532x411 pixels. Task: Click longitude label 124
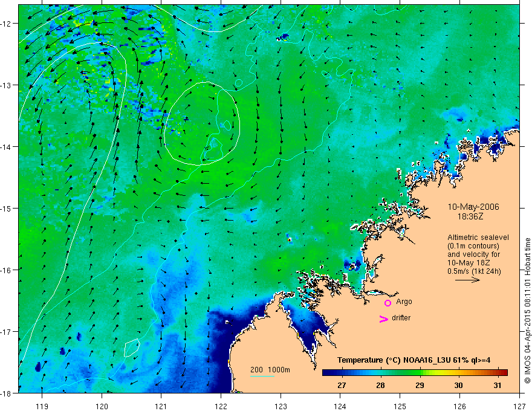coord(340,406)
